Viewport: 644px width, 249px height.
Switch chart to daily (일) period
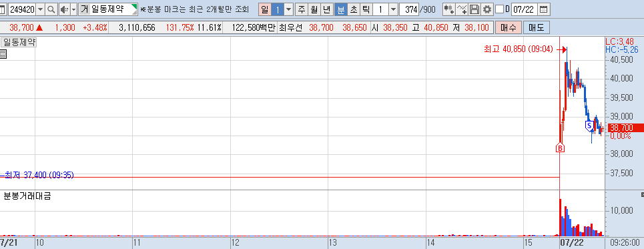[x=264, y=9]
